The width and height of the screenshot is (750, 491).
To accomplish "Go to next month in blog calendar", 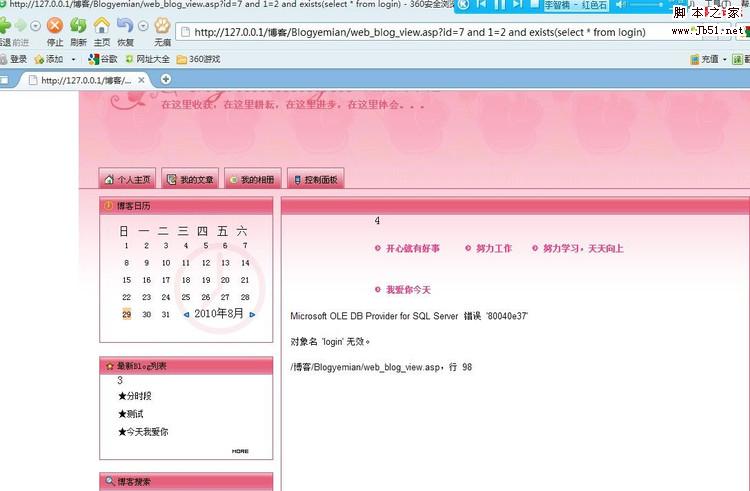I will click(252, 315).
